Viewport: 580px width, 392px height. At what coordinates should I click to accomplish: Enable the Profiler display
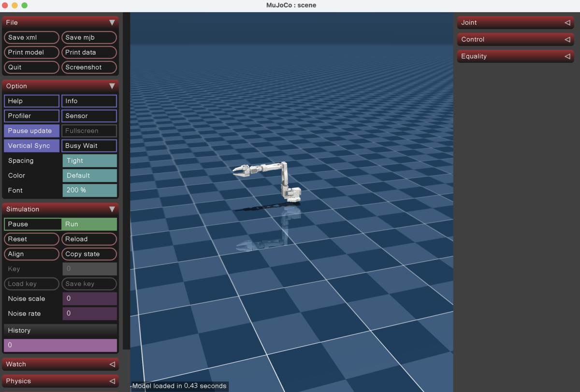click(x=31, y=116)
